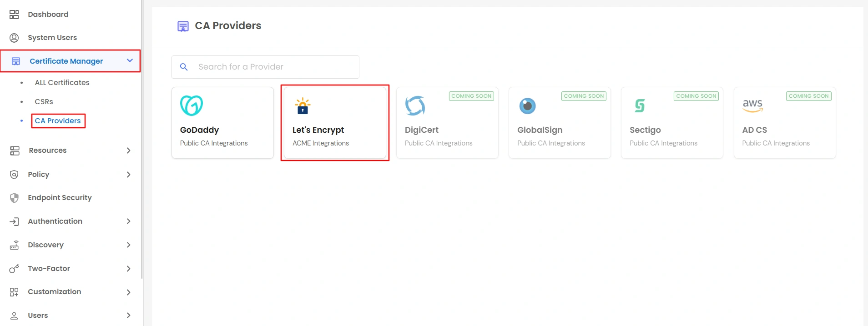The width and height of the screenshot is (868, 326).
Task: Click Public CA Integrations under GoDaddy
Action: (x=214, y=143)
